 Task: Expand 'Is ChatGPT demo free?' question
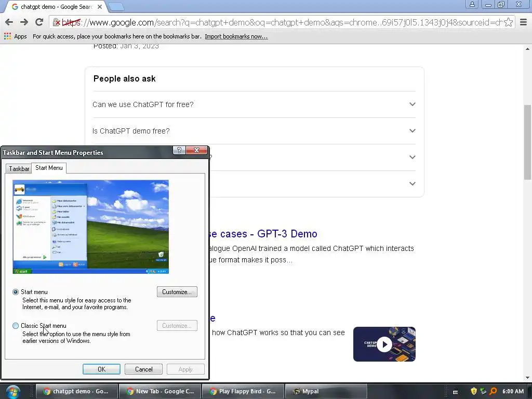pos(254,131)
